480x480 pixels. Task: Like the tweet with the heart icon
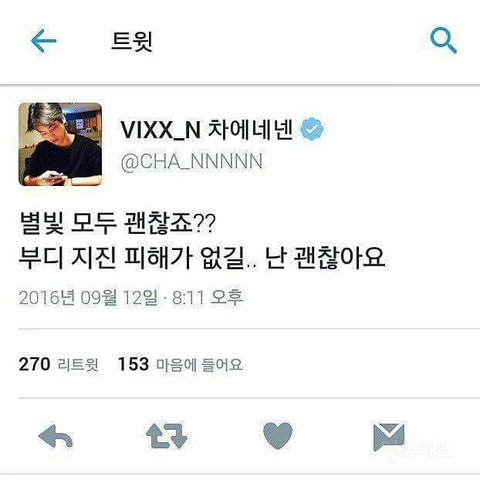tap(278, 436)
